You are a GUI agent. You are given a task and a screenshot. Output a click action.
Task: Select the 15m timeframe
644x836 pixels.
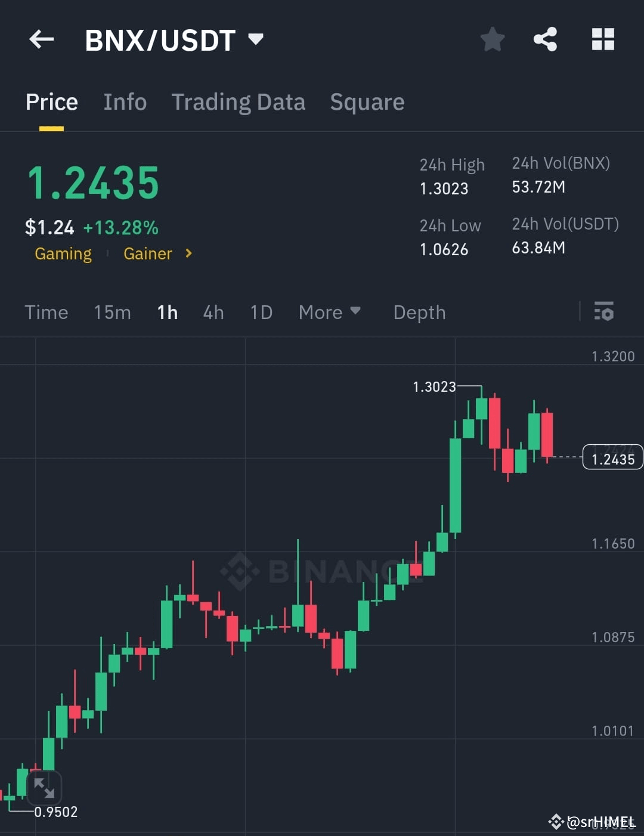[112, 312]
